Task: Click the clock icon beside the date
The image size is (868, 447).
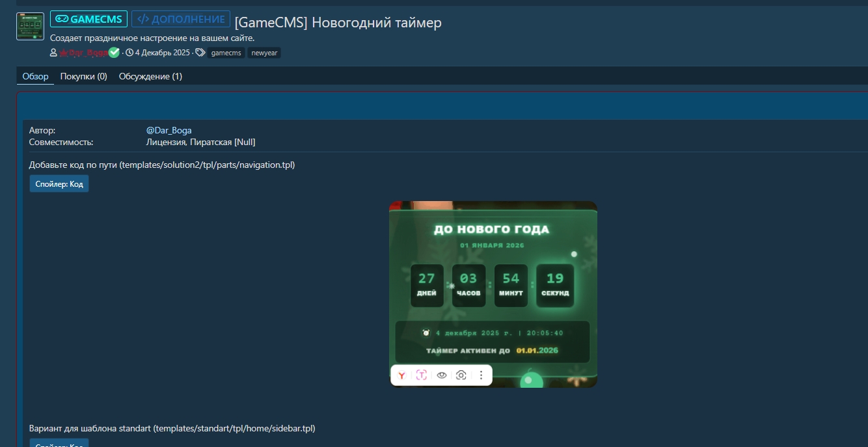Action: 129,53
